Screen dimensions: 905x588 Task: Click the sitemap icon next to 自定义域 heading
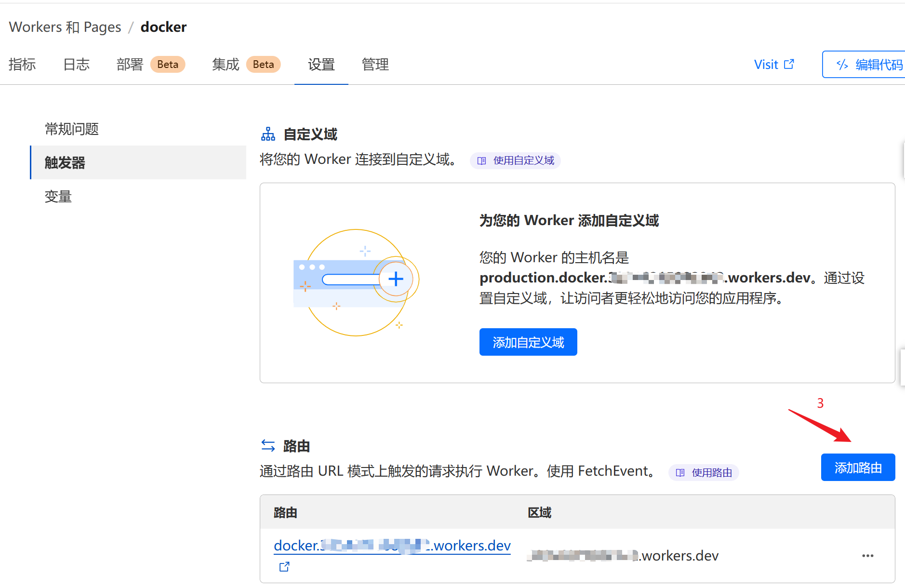268,134
